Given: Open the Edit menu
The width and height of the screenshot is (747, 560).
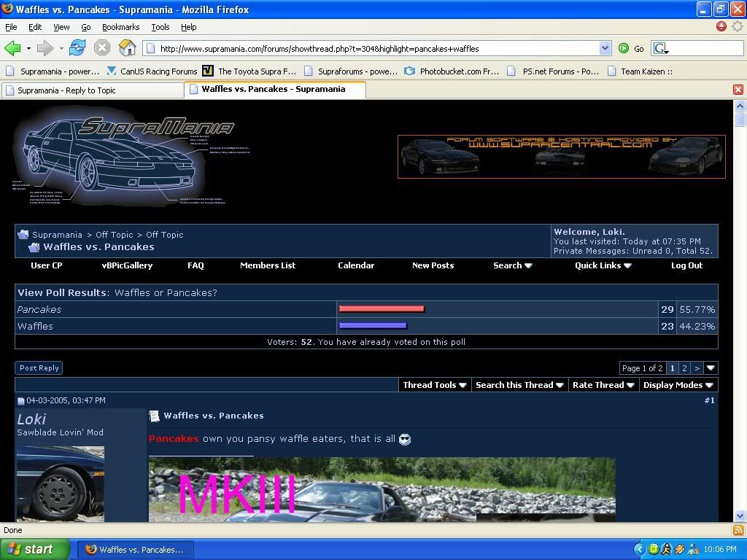Looking at the screenshot, I should 35,27.
